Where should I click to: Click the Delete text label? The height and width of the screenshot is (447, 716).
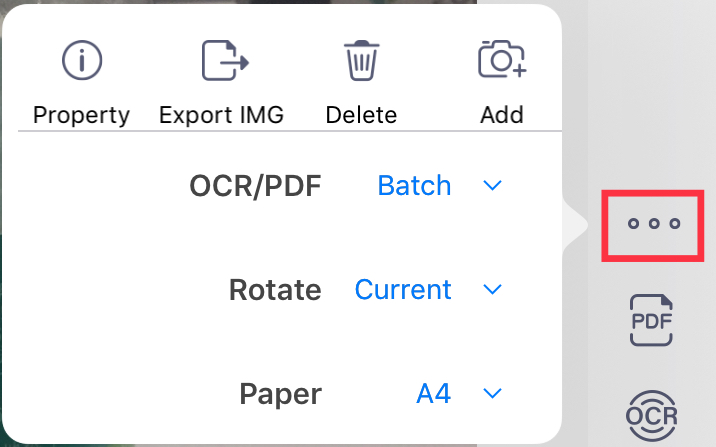pyautogui.click(x=361, y=115)
